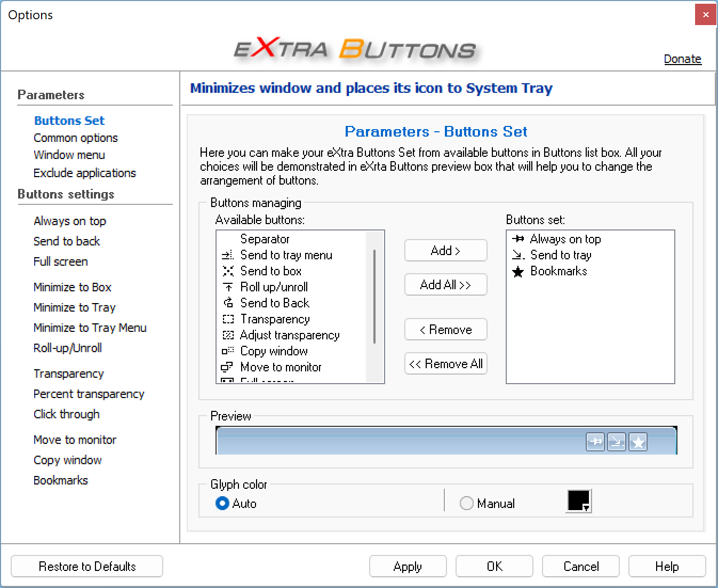Viewport: 718px width, 588px height.
Task: Go to Send to back settings in the sidebar
Action: tap(67, 241)
